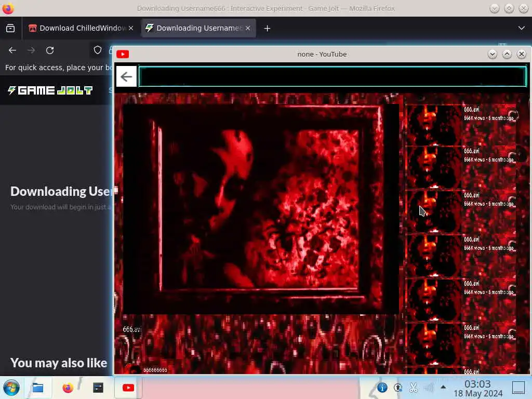Image resolution: width=532 pixels, height=399 pixels.
Task: Open the start menu button on the taskbar
Action: click(x=11, y=388)
